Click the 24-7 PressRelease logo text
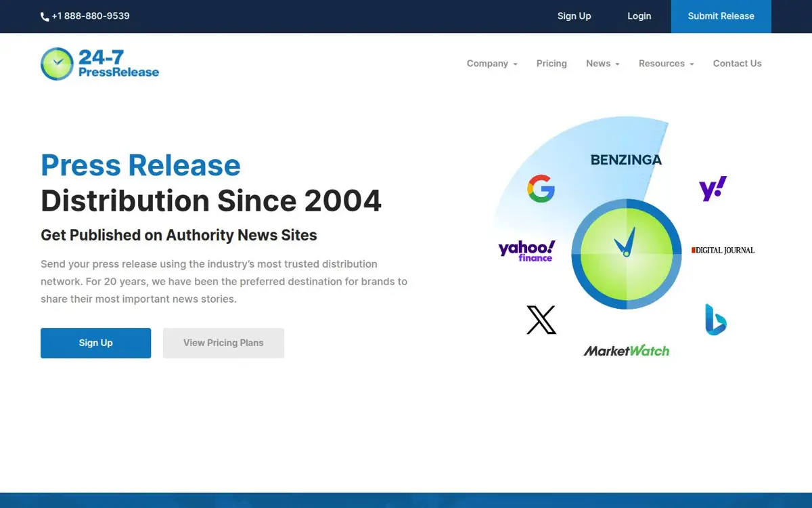The image size is (812, 508). (x=118, y=64)
